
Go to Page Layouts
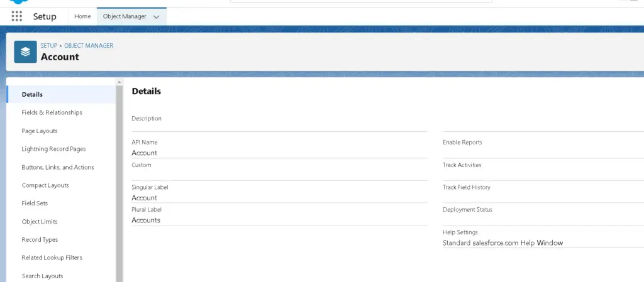pos(40,131)
